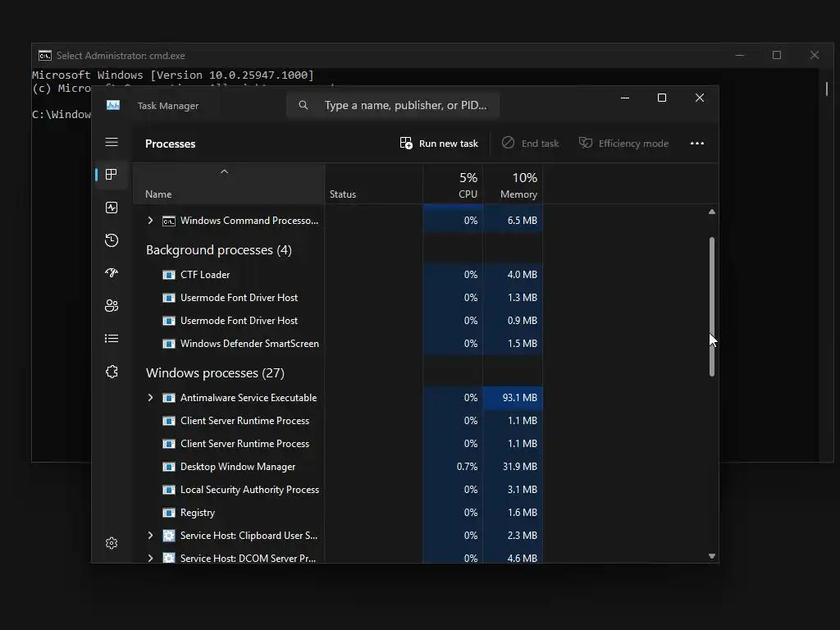
Task: Click the scrollbar up arrow
Action: point(712,212)
